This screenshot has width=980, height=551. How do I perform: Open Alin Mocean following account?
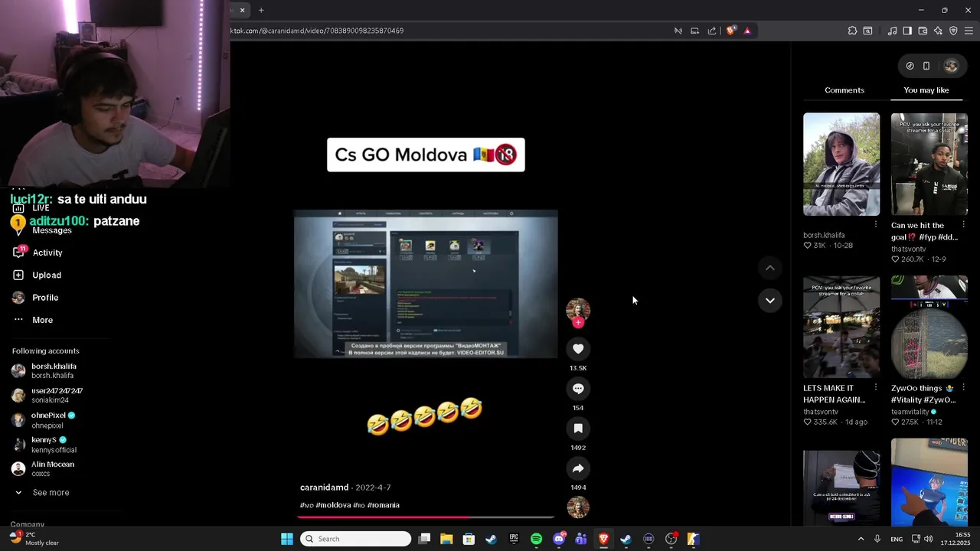[44, 468]
